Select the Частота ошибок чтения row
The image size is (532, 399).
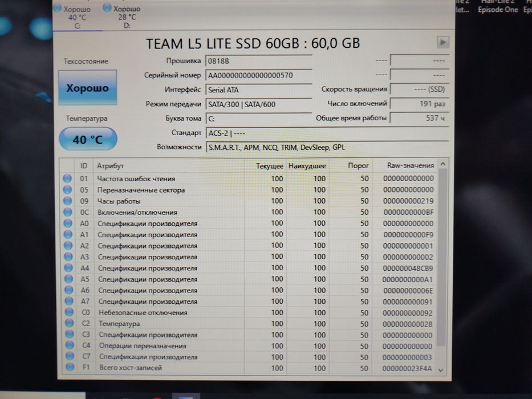(249, 178)
